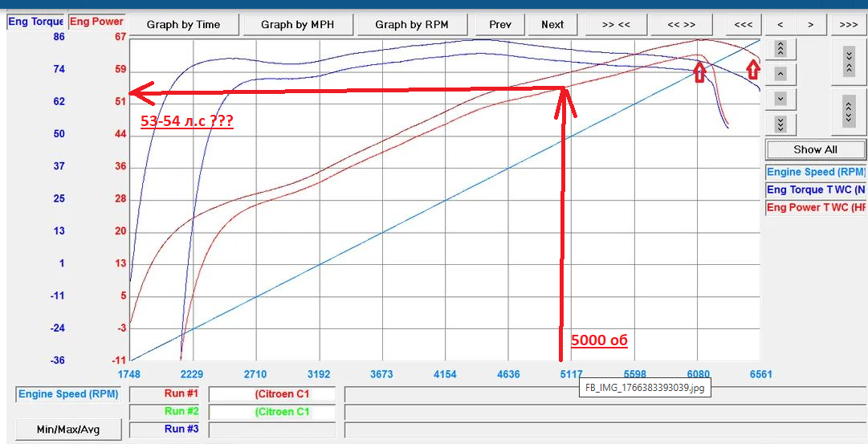Screen dimensions: 868x444
Task: Go to the Next graph
Action: (x=552, y=25)
